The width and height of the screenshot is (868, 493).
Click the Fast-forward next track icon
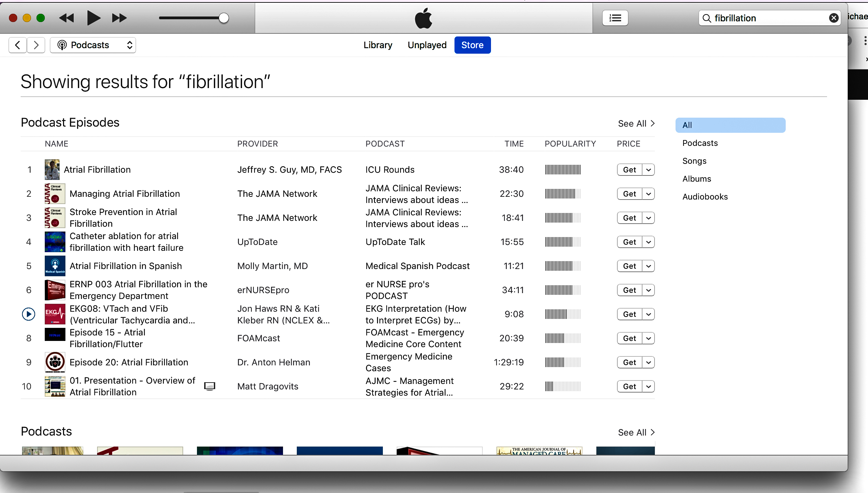click(x=119, y=18)
